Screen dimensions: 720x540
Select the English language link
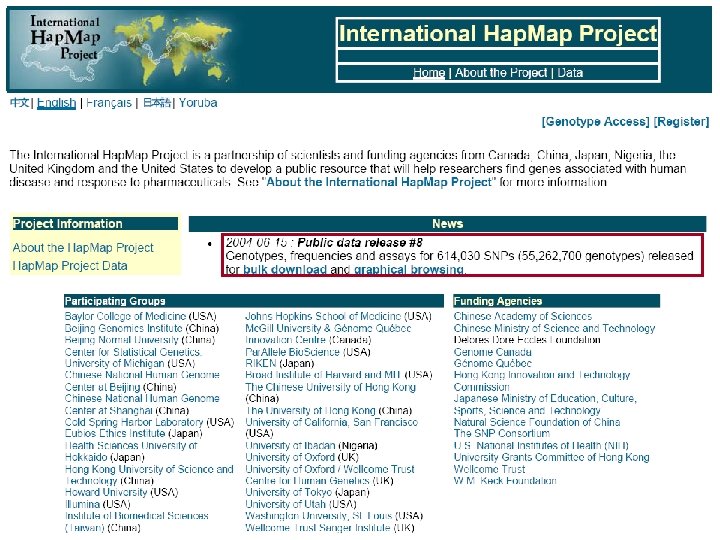pyautogui.click(x=56, y=103)
